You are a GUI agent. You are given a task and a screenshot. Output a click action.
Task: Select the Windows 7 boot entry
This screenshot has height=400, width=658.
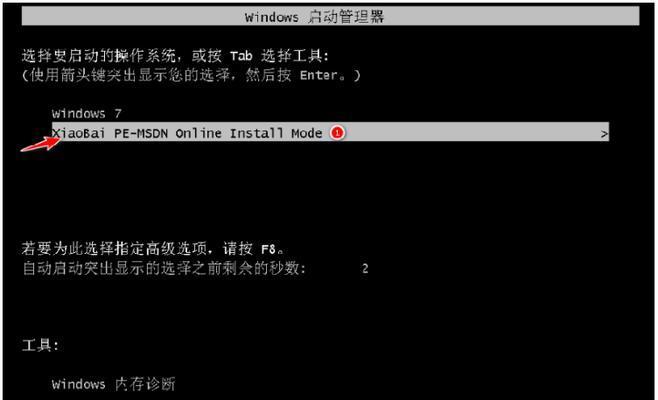tap(86, 114)
